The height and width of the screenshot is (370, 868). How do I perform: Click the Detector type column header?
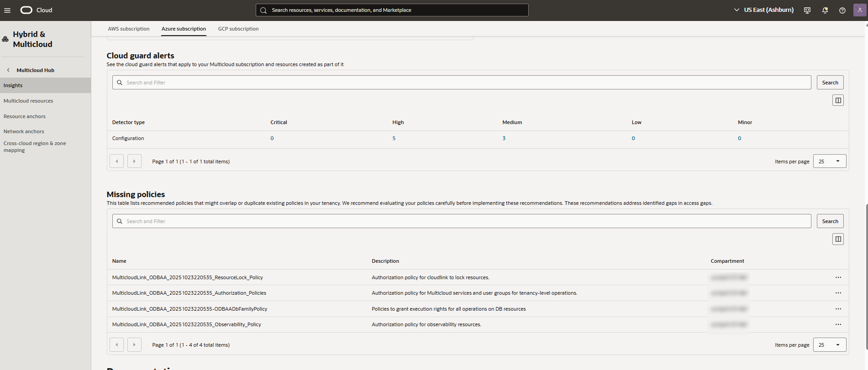(x=128, y=122)
